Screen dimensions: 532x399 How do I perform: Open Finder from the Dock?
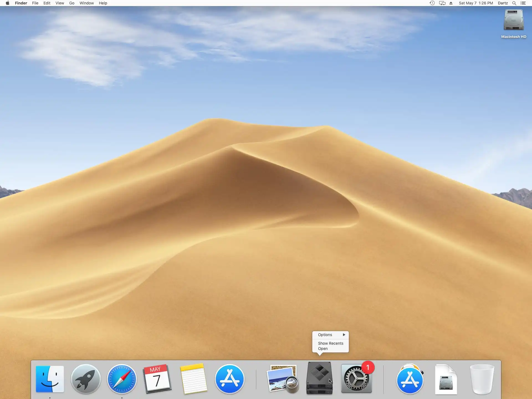[50, 379]
